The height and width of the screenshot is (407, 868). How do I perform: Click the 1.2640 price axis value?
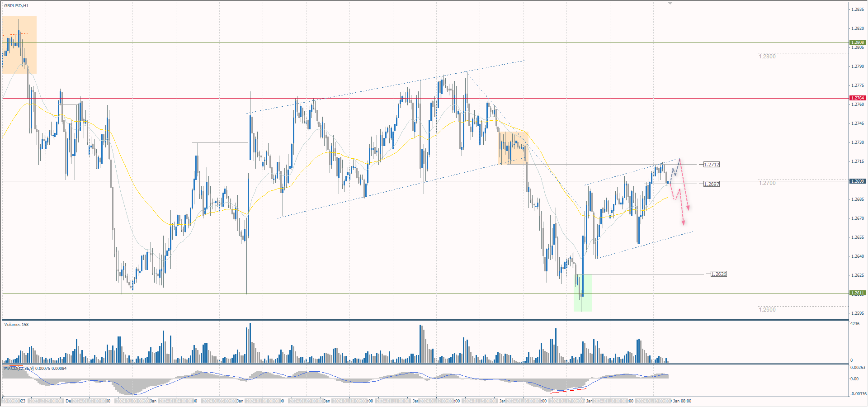[x=858, y=256]
